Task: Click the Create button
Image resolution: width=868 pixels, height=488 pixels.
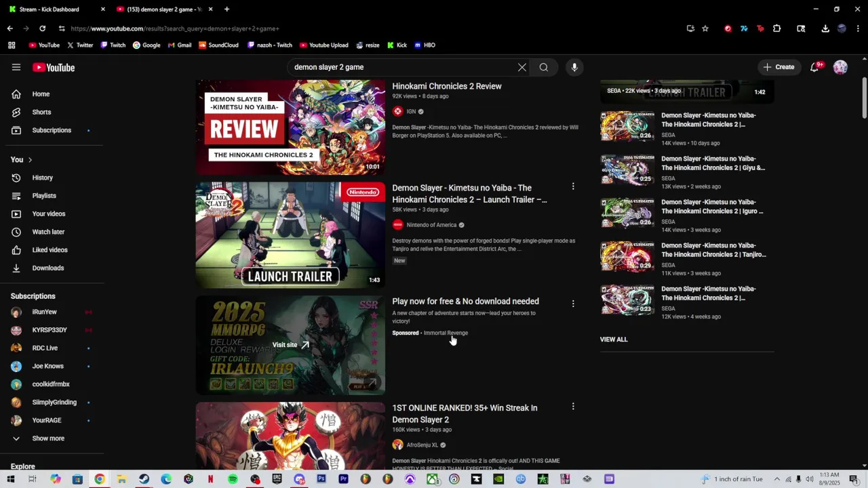Action: (x=778, y=67)
